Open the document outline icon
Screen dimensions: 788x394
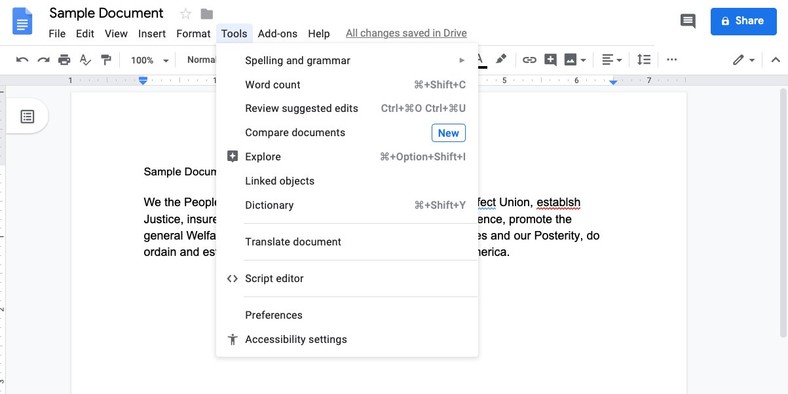pyautogui.click(x=27, y=117)
